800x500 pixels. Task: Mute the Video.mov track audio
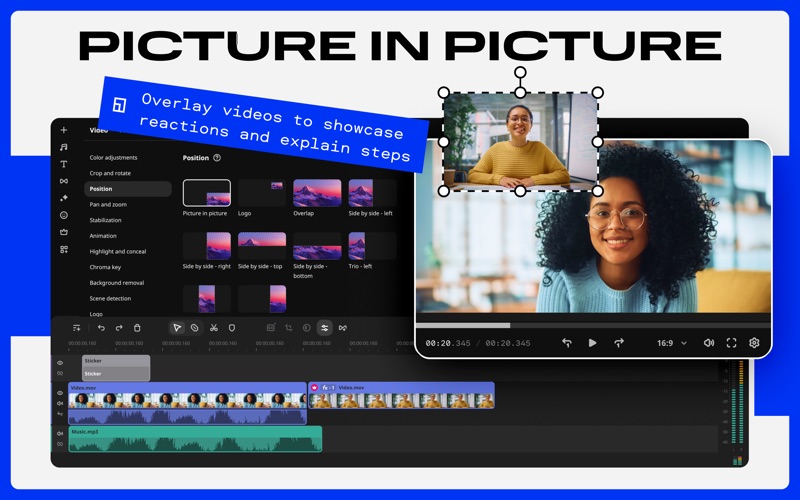[60, 404]
